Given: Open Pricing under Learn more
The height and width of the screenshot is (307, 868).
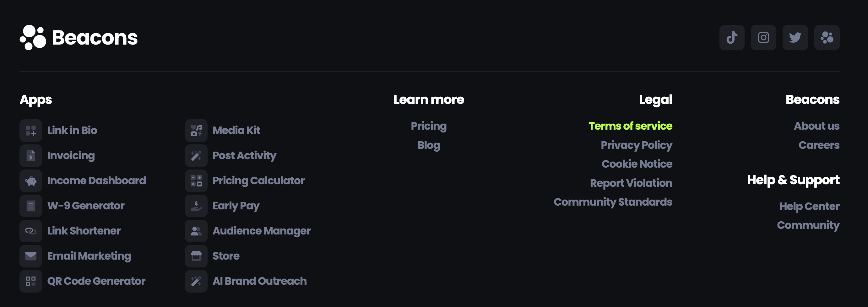Looking at the screenshot, I should (429, 126).
